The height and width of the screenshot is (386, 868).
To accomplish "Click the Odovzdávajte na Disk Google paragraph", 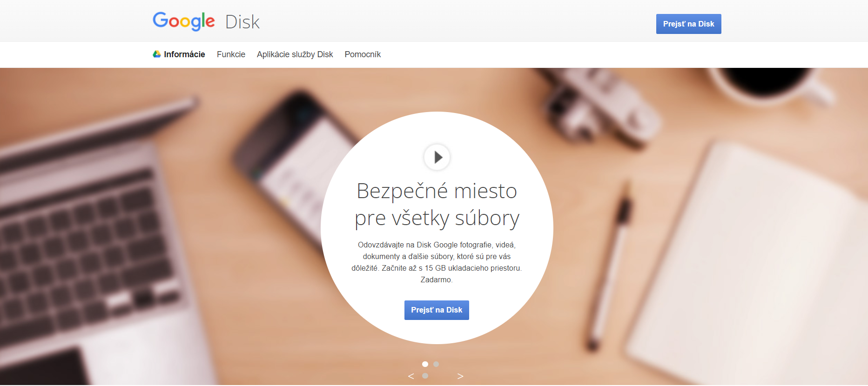I will pos(437,262).
